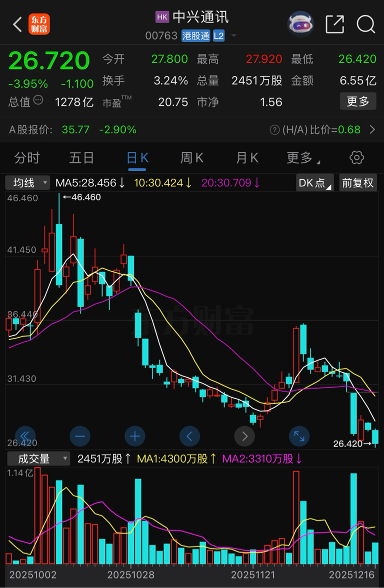Tap the 总值 info bubble icon

click(x=38, y=100)
